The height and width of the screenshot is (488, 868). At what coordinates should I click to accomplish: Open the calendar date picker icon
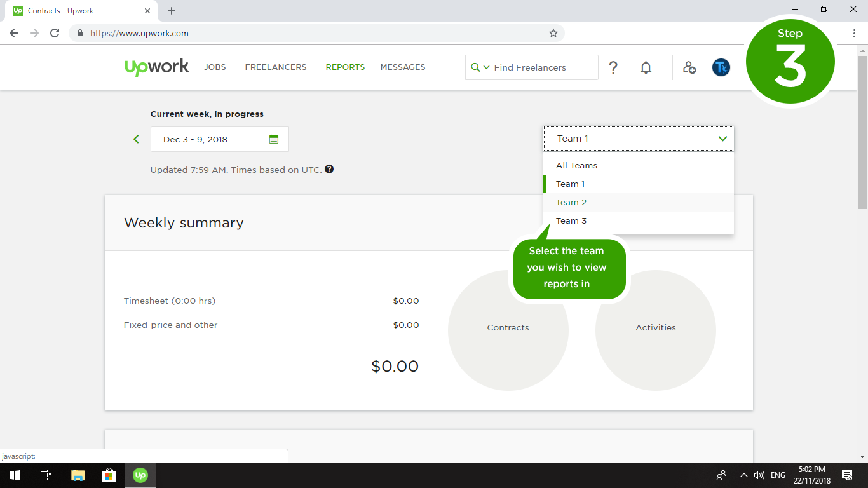274,139
